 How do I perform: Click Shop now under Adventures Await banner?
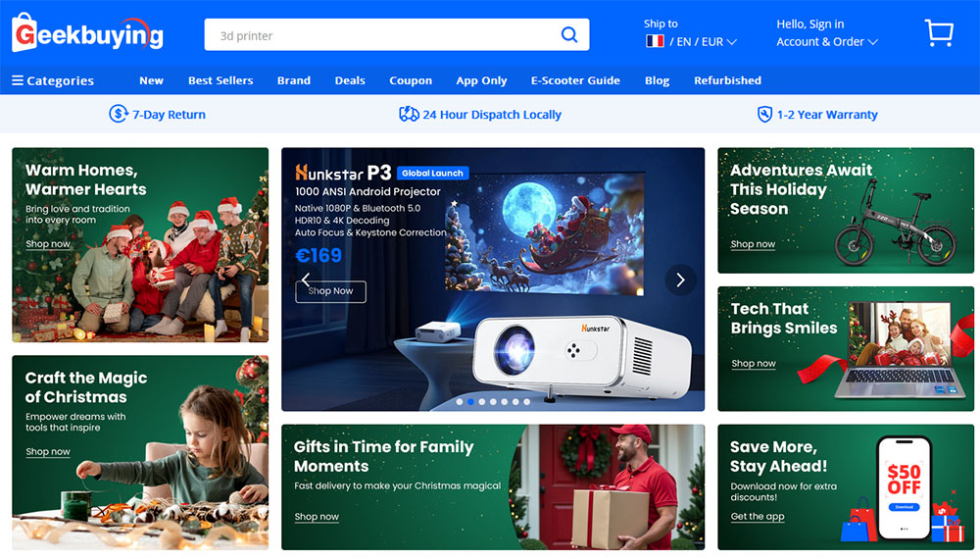[753, 244]
